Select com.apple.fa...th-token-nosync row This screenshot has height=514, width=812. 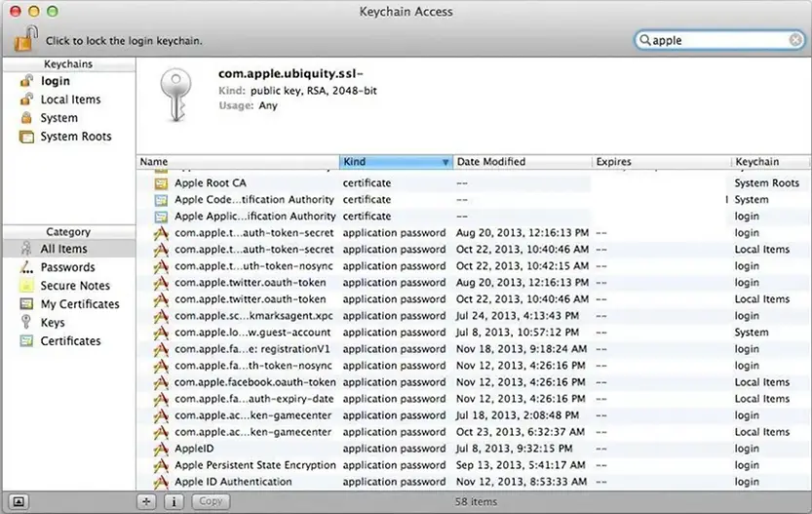[x=474, y=366]
